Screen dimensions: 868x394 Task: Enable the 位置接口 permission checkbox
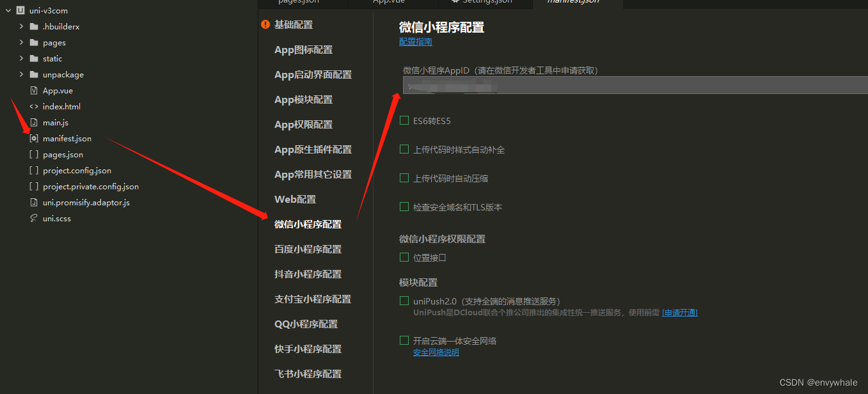(x=404, y=257)
